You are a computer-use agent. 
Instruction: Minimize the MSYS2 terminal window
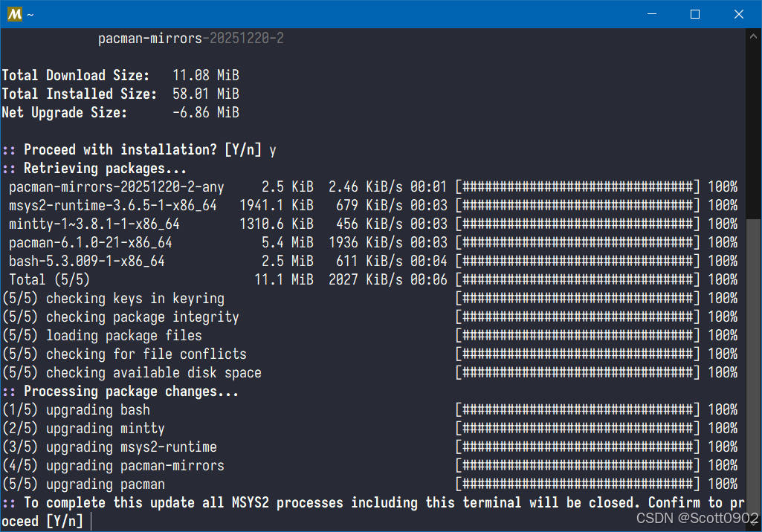652,14
